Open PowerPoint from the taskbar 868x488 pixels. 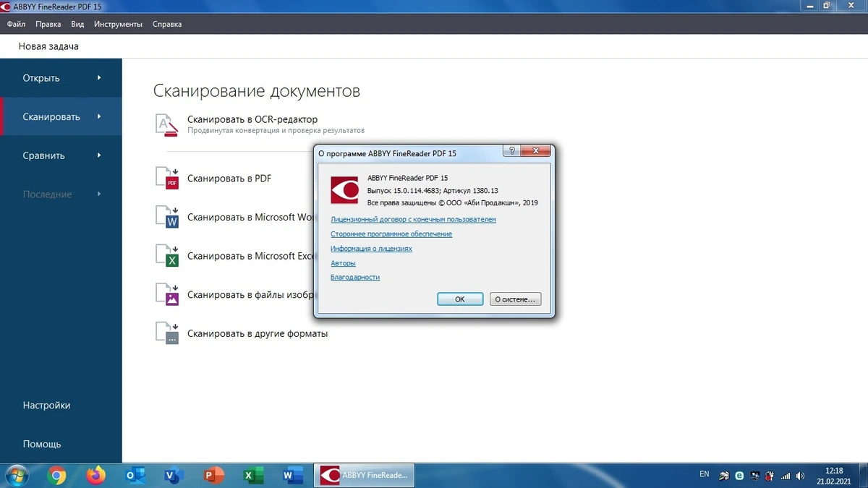tap(213, 475)
